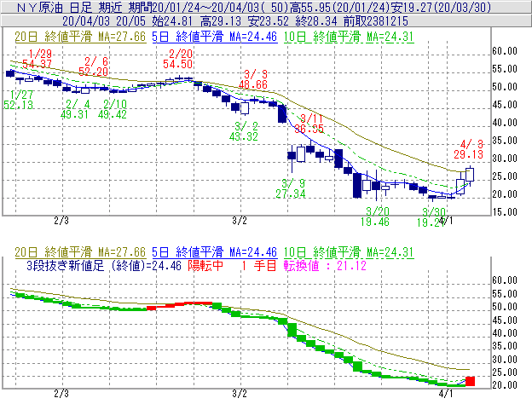The height and width of the screenshot is (404, 532).
Task: Click the red 陽転中 status text
Action: coord(205,266)
